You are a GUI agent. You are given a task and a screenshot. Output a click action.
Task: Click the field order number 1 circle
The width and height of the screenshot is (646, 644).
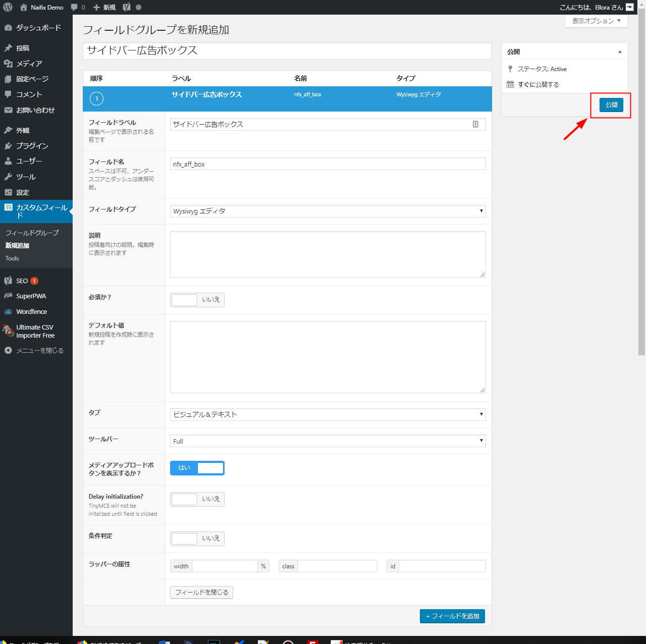pos(96,98)
